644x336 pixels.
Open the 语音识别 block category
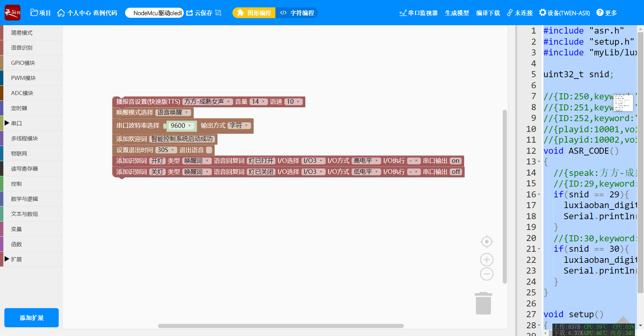tap(22, 48)
